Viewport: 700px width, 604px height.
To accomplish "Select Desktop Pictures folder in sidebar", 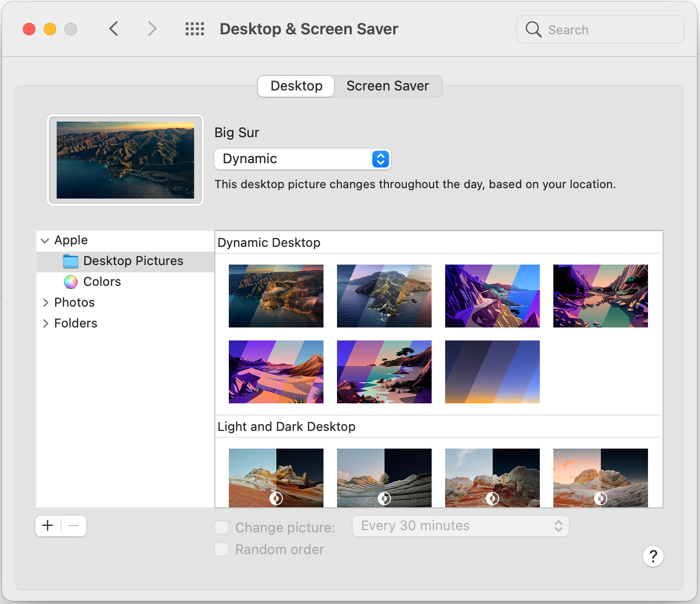I will (x=125, y=261).
